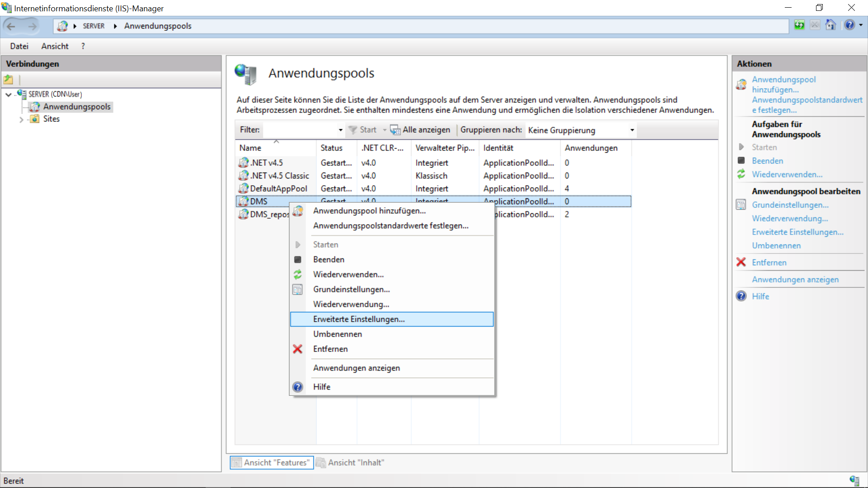This screenshot has height=488, width=868.
Task: Open the Filter dropdown arrow
Action: click(340, 130)
